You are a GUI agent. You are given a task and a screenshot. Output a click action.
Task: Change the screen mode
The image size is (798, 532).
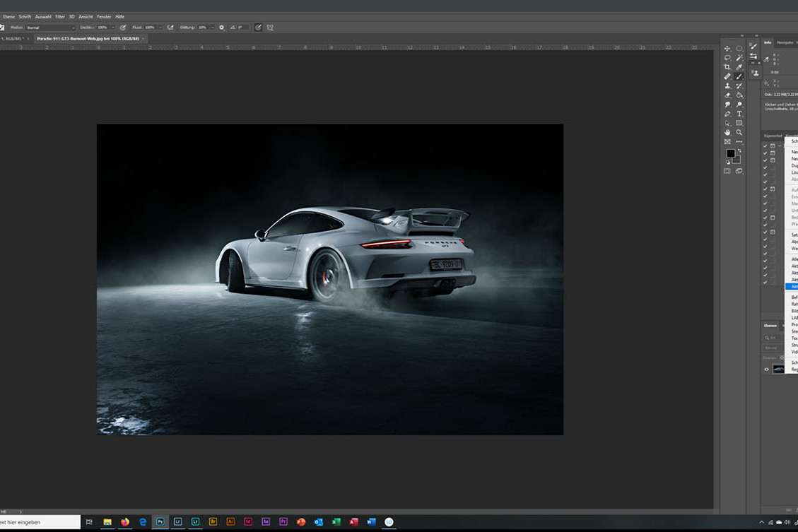coord(739,172)
